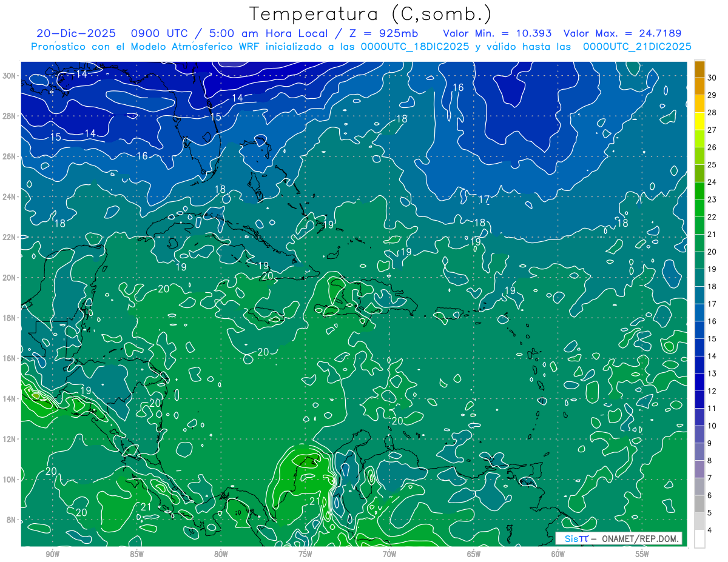Click the color bar label "30"
The height and width of the screenshot is (562, 728).
coord(712,78)
